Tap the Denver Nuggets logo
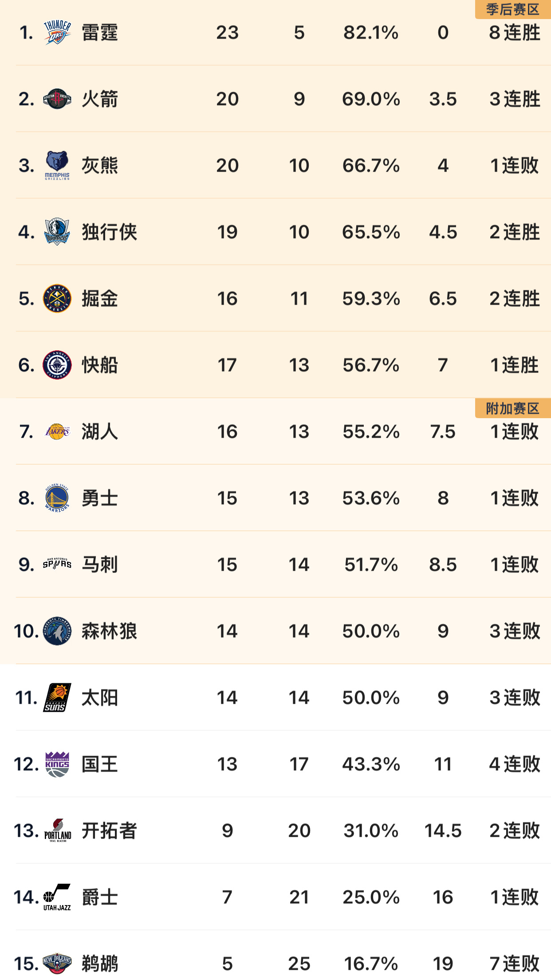551x980 pixels. pyautogui.click(x=57, y=298)
